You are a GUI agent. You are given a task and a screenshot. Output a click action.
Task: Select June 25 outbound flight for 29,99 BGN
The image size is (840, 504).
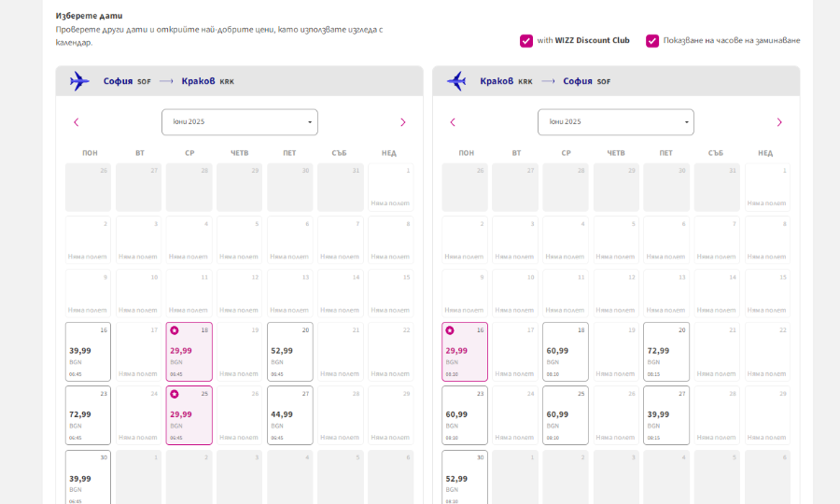coord(189,415)
